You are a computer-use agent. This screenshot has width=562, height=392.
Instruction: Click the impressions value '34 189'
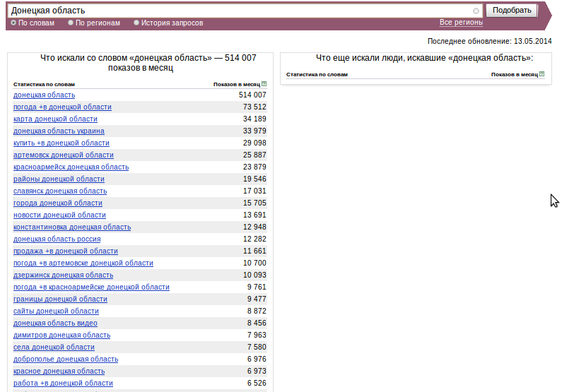coord(254,119)
